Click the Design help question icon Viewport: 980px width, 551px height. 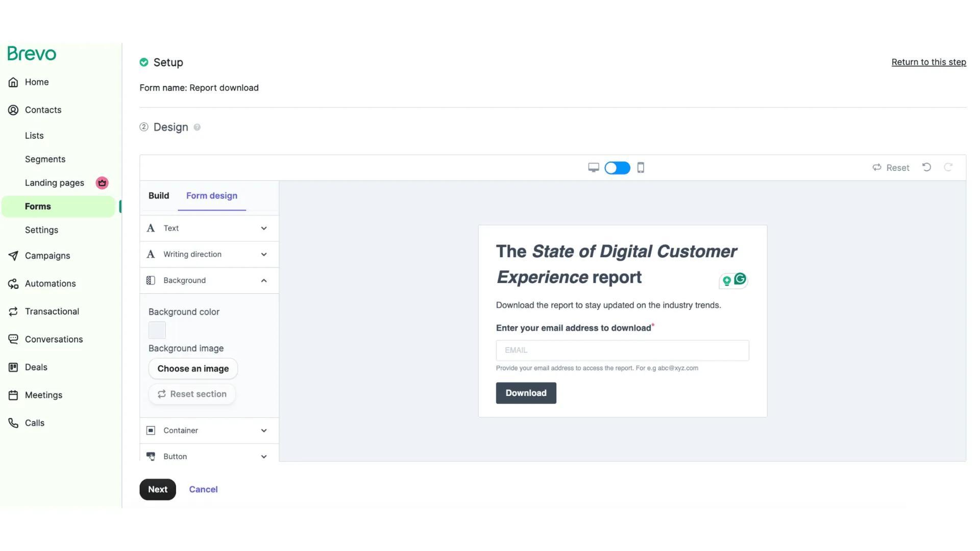[x=197, y=128]
